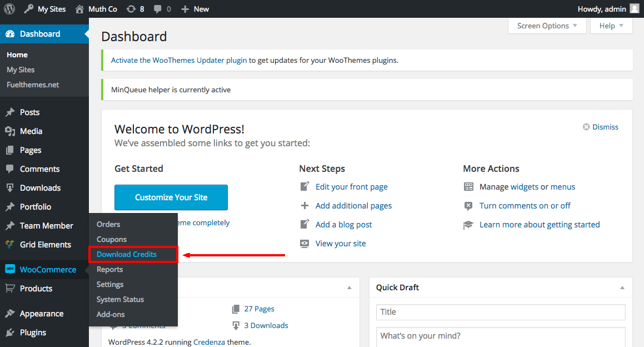Click Howdy, admin account menu
The image size is (644, 347).
point(608,9)
